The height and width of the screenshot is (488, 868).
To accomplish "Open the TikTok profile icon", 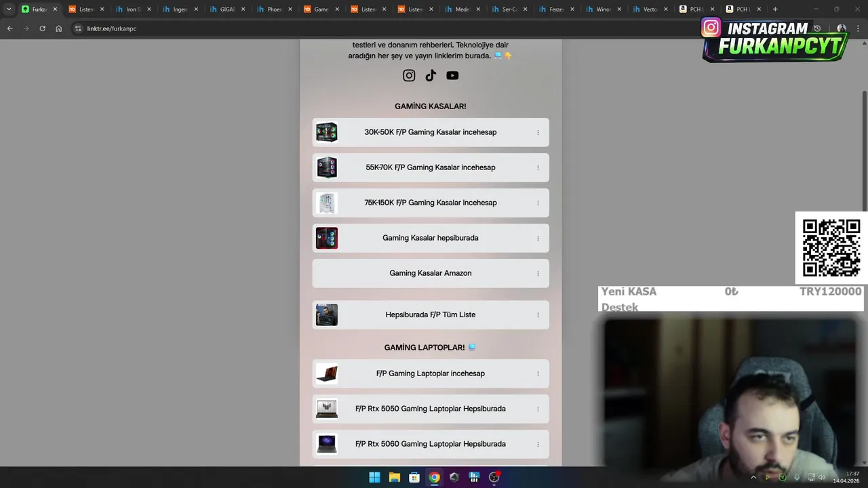I will (431, 75).
